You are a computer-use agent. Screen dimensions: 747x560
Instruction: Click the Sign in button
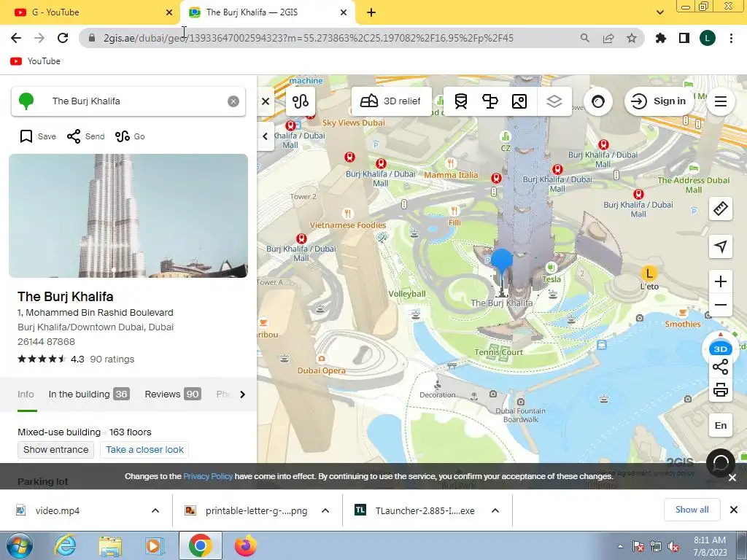[659, 101]
